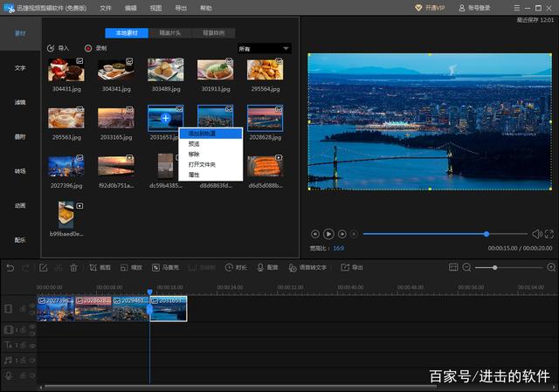Image resolution: width=559 pixels, height=392 pixels.
Task: Open the 导出 menu in menu bar
Action: click(181, 8)
